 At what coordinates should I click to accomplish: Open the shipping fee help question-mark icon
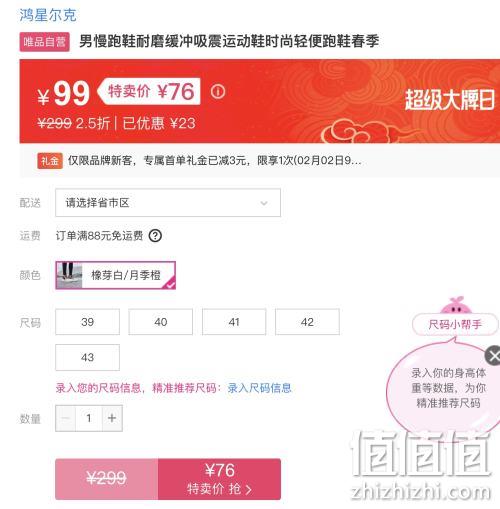point(155,236)
